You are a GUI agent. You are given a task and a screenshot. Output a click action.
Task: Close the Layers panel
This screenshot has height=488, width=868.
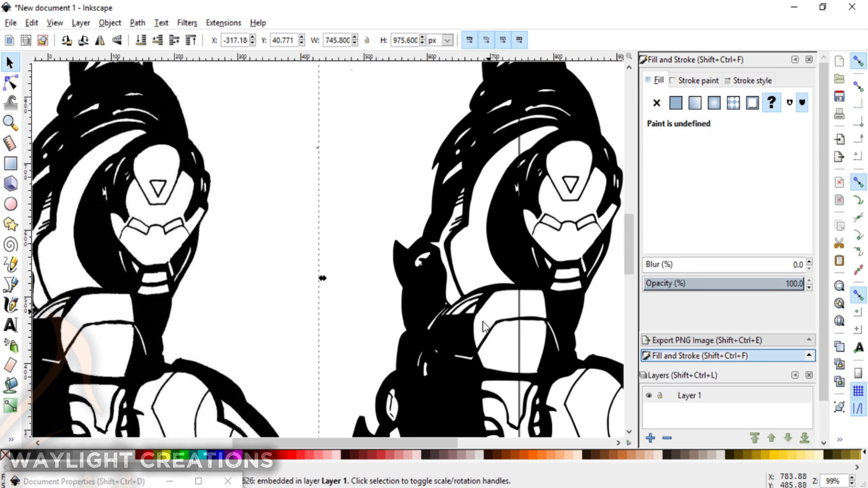(809, 375)
